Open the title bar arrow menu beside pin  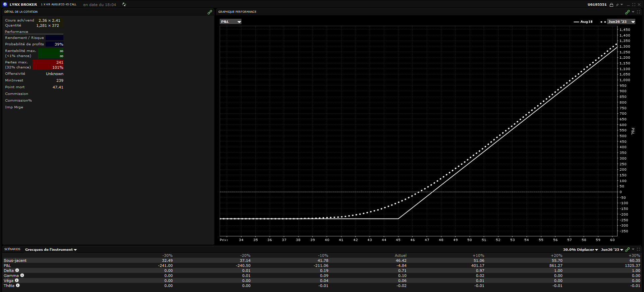coord(622,5)
